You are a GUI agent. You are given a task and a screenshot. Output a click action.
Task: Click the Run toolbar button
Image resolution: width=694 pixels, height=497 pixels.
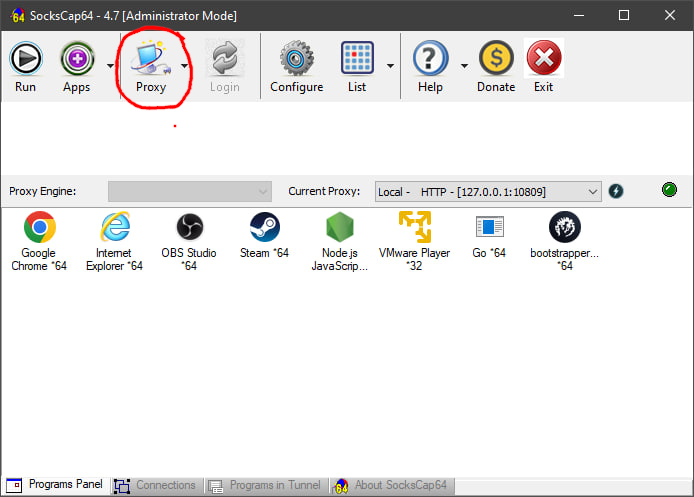coord(26,67)
